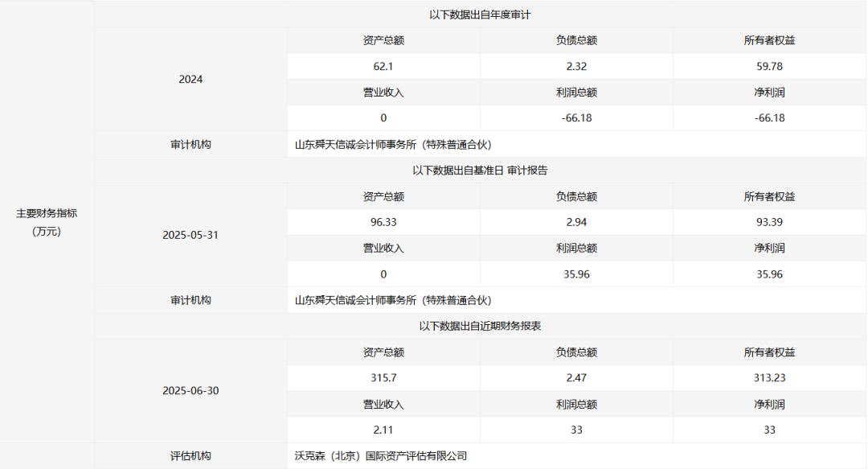The height and width of the screenshot is (469, 868).
Task: Click total assets value 96.33
Action: 383,222
